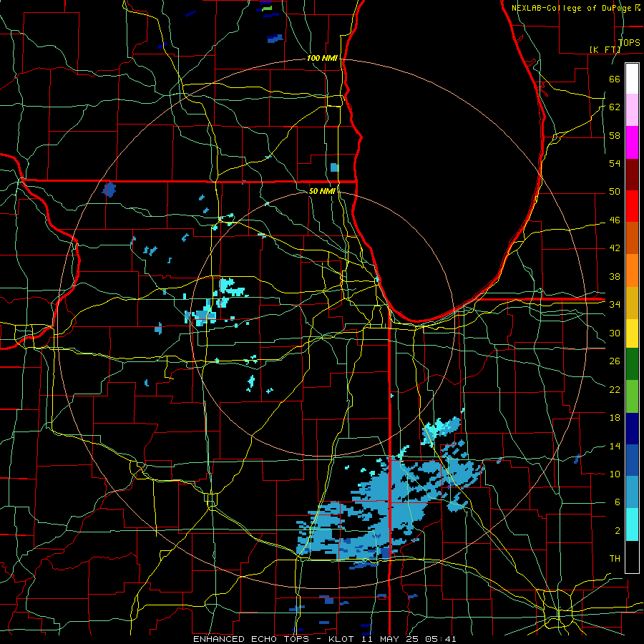
Task: Click the TH threshold label on the legend
Action: pyautogui.click(x=615, y=559)
